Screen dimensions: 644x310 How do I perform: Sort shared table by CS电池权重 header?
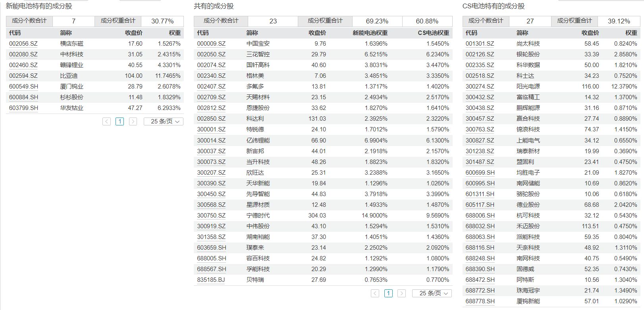pos(434,33)
